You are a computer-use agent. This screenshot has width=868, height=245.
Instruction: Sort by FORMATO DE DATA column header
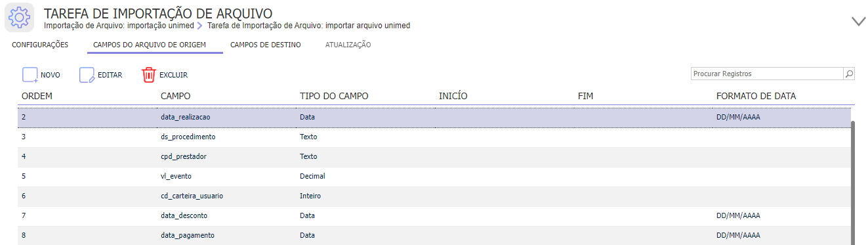[756, 96]
